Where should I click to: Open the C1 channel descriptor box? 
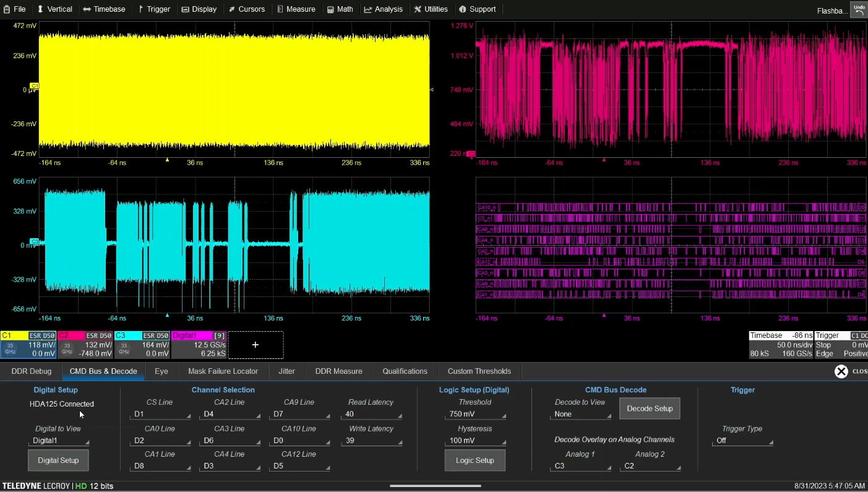[x=28, y=345]
